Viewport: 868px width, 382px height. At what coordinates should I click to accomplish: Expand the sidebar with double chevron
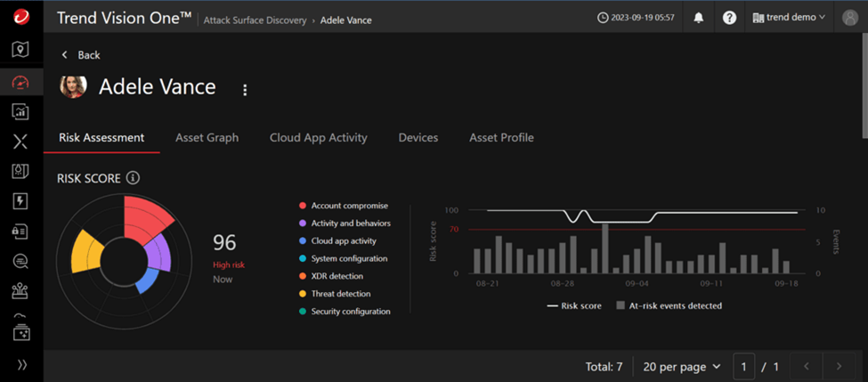(22, 364)
